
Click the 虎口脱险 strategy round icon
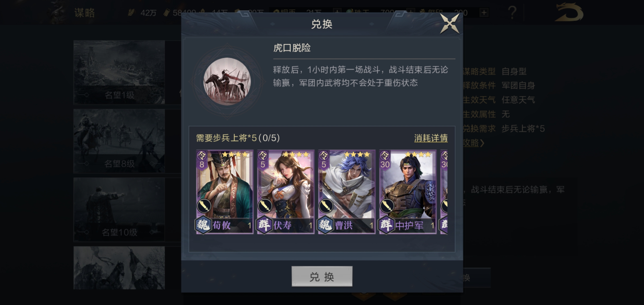(227, 81)
